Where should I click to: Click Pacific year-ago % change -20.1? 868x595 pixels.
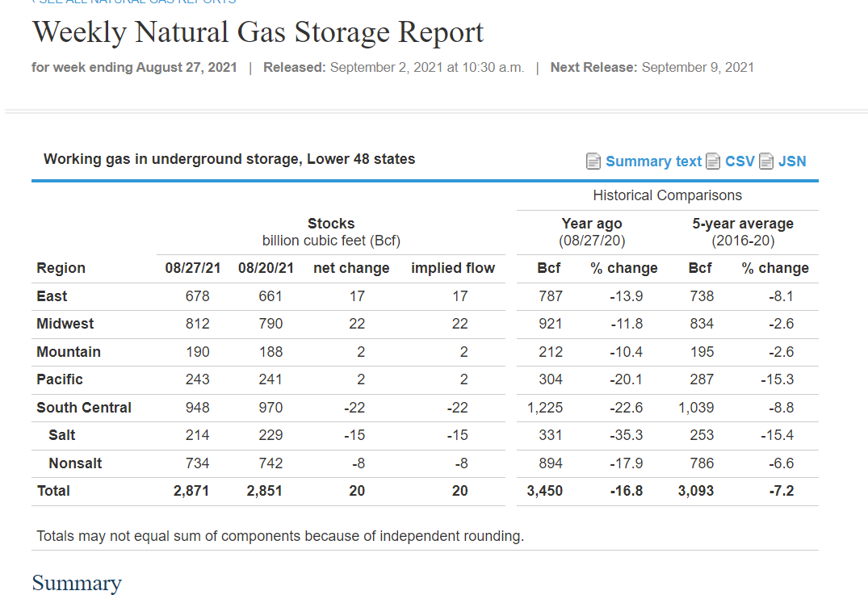(626, 379)
